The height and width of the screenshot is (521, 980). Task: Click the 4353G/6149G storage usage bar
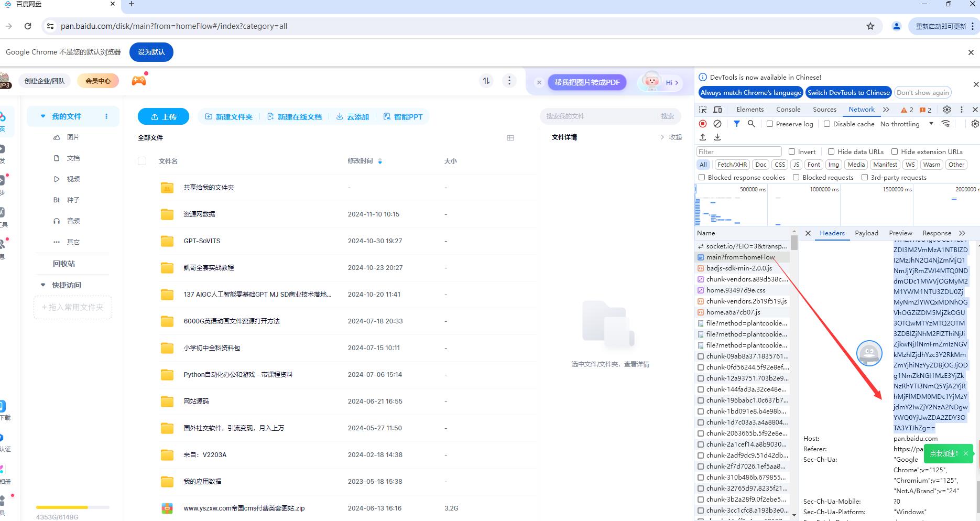(x=72, y=507)
